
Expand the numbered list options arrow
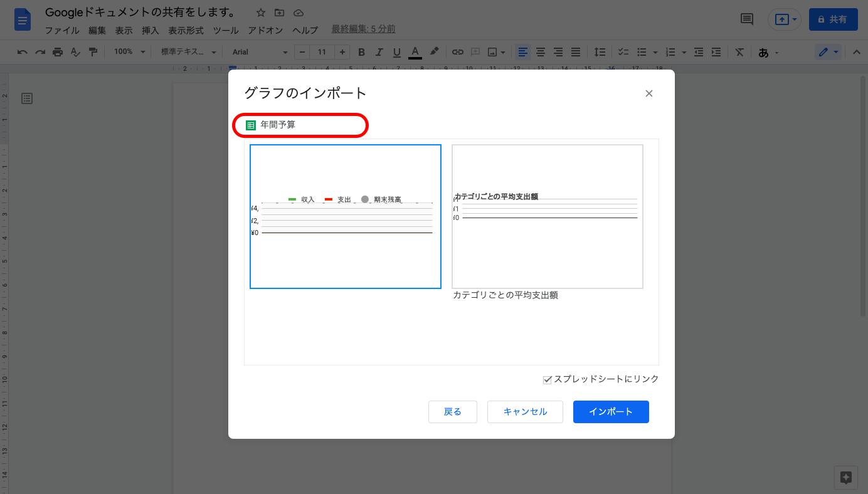coord(684,52)
